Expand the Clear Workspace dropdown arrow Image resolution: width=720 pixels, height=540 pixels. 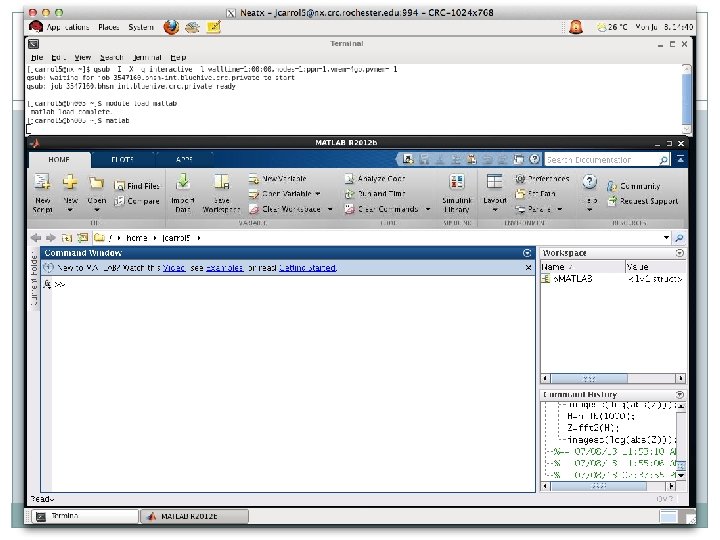click(x=330, y=209)
